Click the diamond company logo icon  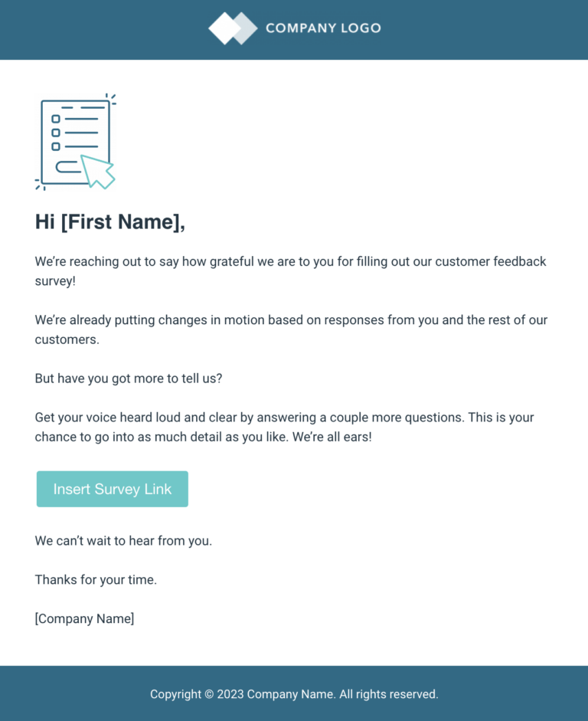(x=233, y=28)
